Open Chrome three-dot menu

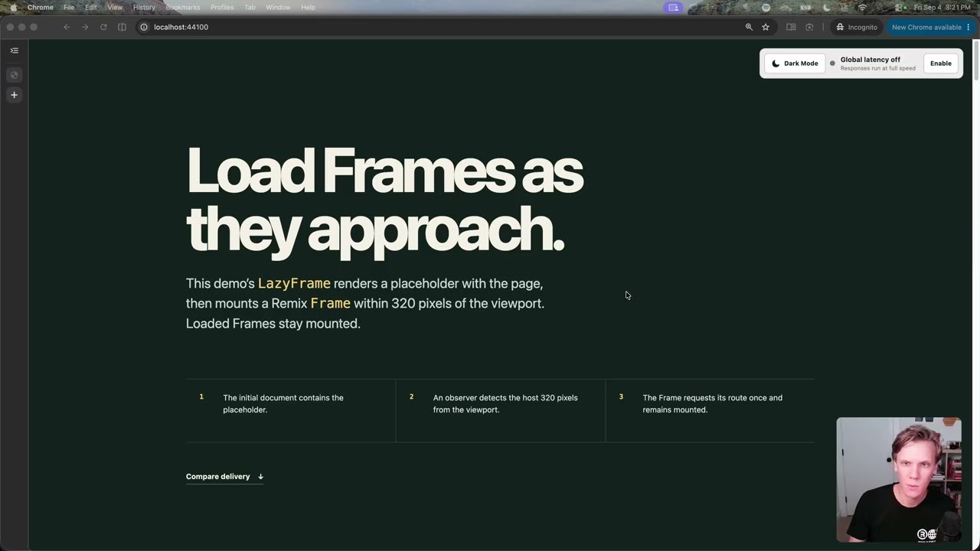click(969, 27)
